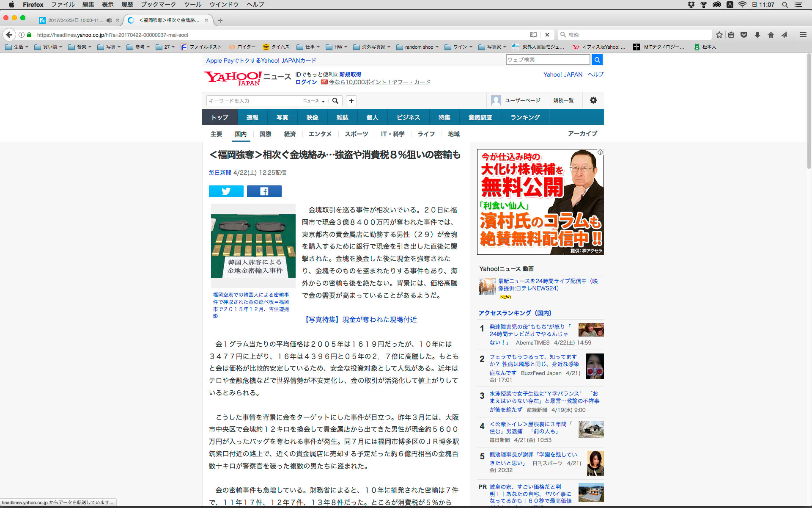Open the 写真特集 現金が奪われた現場付近 link
The image size is (812, 508).
(x=360, y=320)
